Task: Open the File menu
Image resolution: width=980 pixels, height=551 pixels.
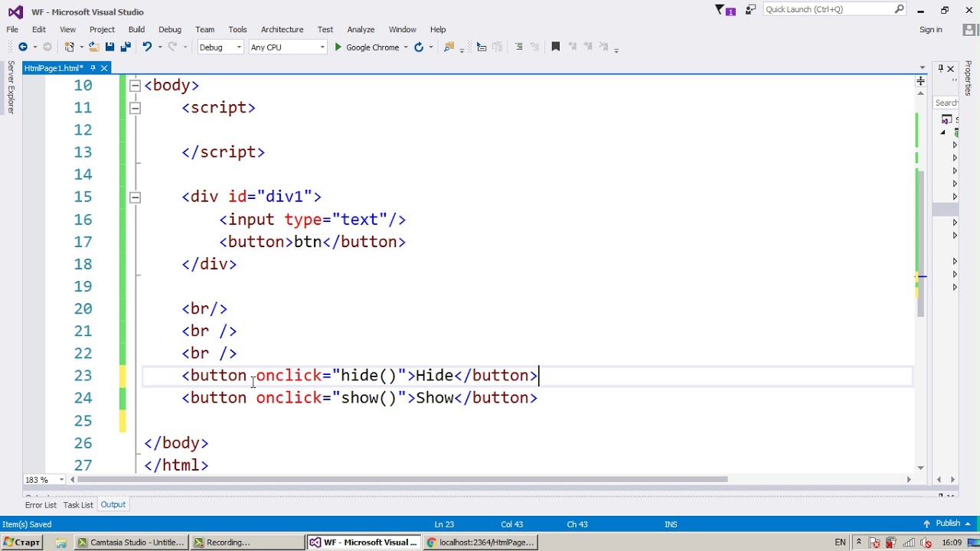Action: pyautogui.click(x=12, y=30)
